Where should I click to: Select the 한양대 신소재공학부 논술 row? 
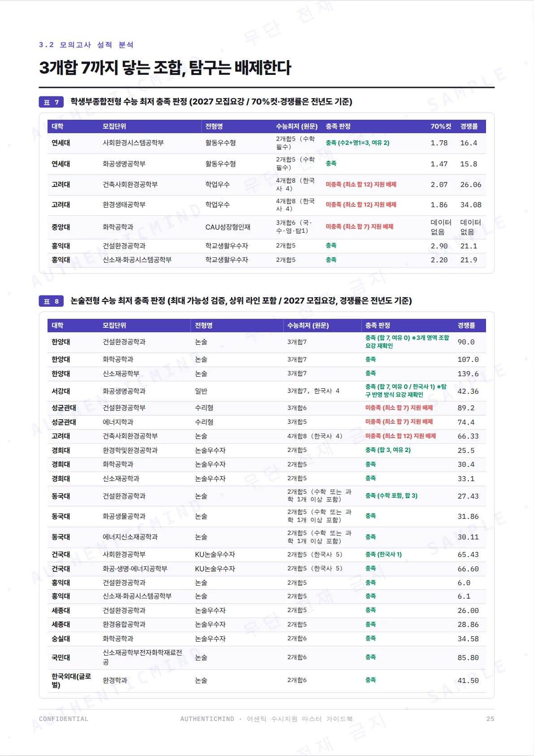(267, 374)
